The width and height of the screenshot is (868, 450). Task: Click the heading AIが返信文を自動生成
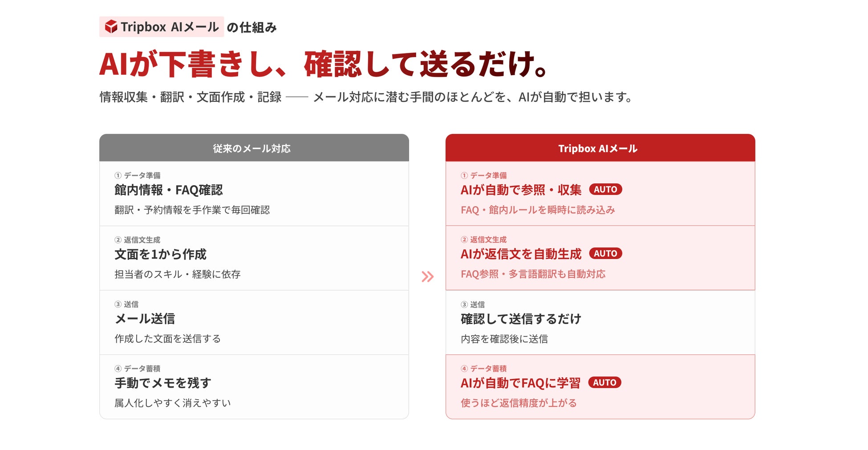[521, 254]
